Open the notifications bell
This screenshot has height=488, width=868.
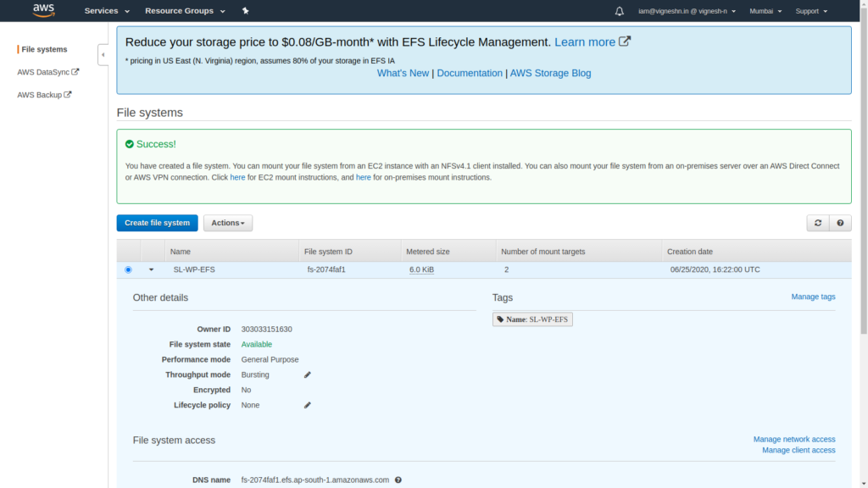click(619, 11)
